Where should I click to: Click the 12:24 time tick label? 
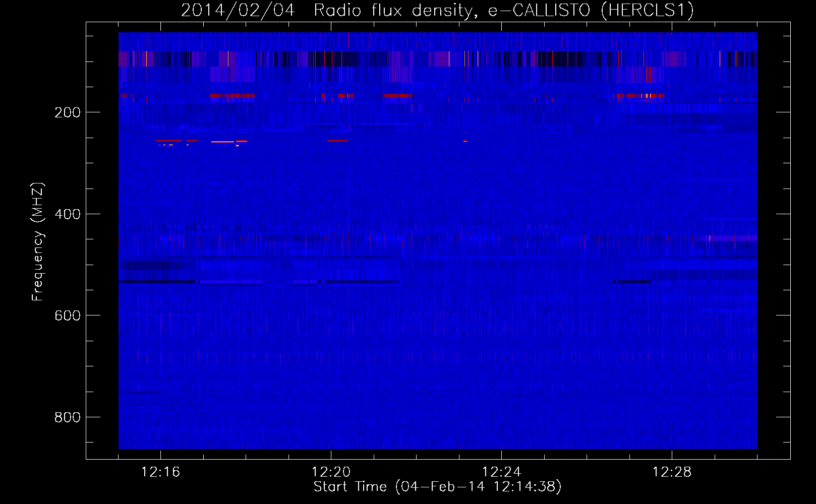501,472
